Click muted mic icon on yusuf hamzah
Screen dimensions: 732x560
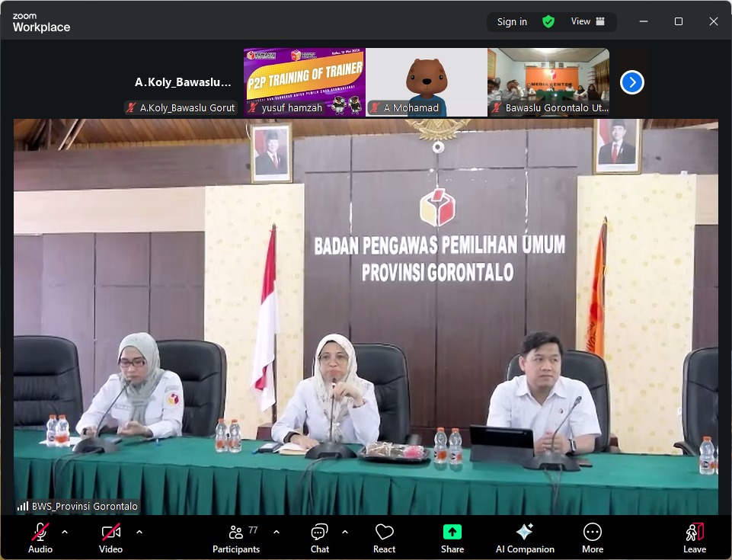(x=253, y=108)
